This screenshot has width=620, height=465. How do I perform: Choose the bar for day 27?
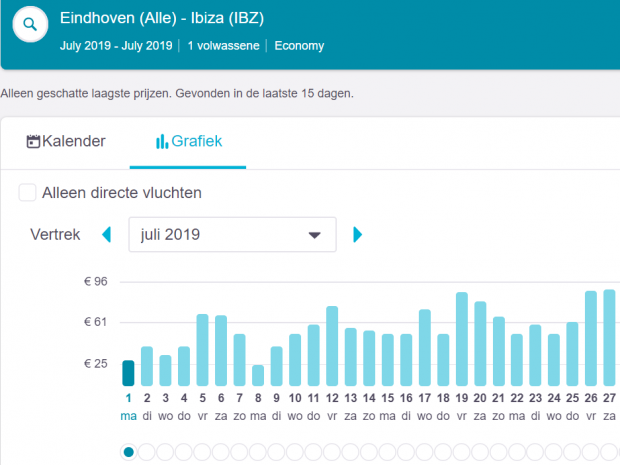[609, 337]
